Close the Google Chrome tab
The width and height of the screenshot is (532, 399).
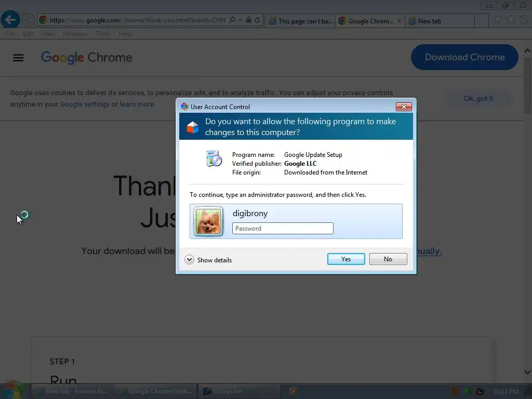399,21
